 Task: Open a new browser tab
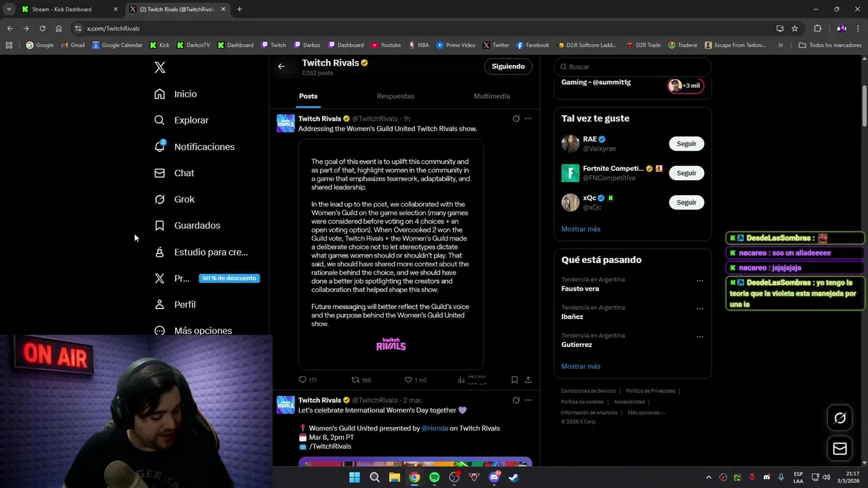[x=239, y=9]
